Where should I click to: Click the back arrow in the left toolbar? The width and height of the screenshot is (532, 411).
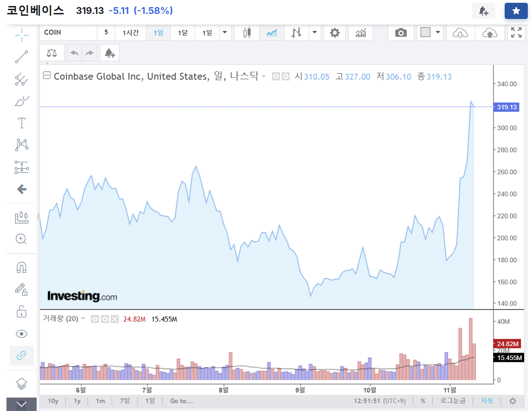coord(22,189)
